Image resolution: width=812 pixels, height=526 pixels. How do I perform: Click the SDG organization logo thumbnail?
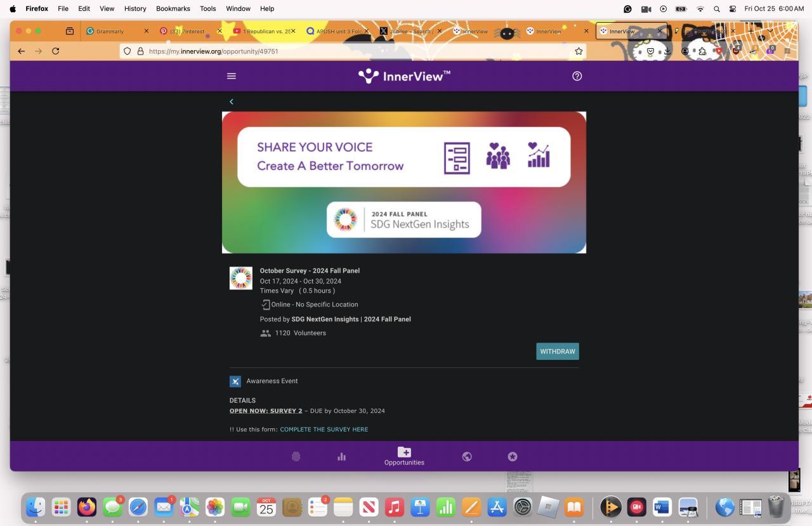tap(241, 278)
